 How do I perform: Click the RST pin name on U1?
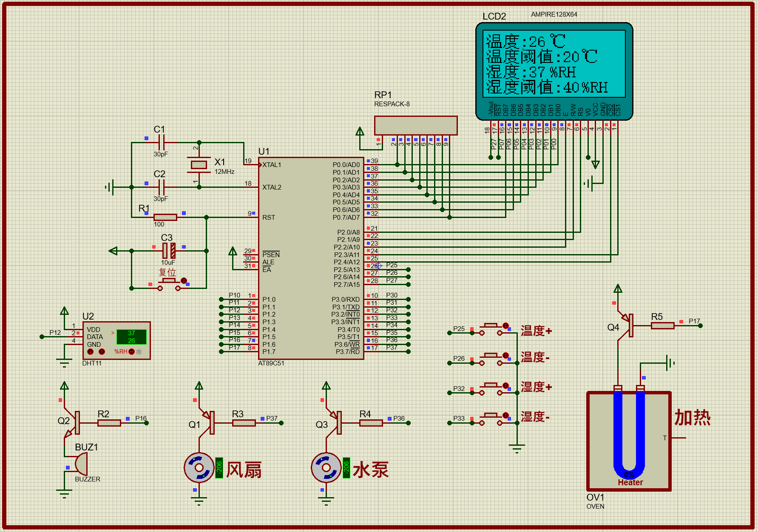pos(269,218)
